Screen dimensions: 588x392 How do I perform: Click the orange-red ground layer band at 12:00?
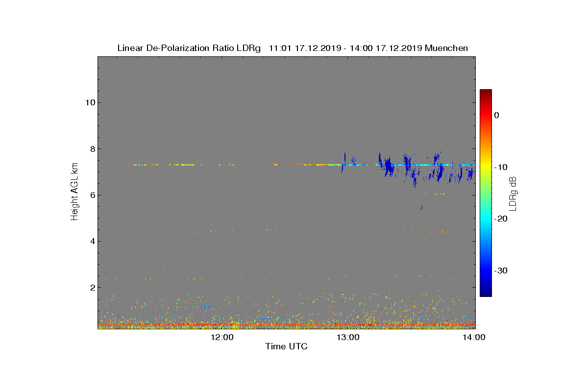[222, 325]
